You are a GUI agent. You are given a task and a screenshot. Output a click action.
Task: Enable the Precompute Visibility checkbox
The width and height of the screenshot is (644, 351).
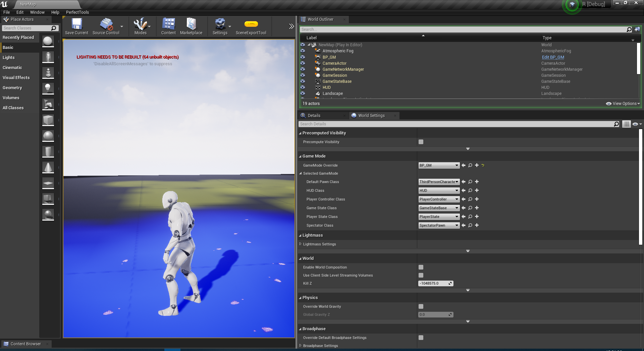pyautogui.click(x=421, y=142)
